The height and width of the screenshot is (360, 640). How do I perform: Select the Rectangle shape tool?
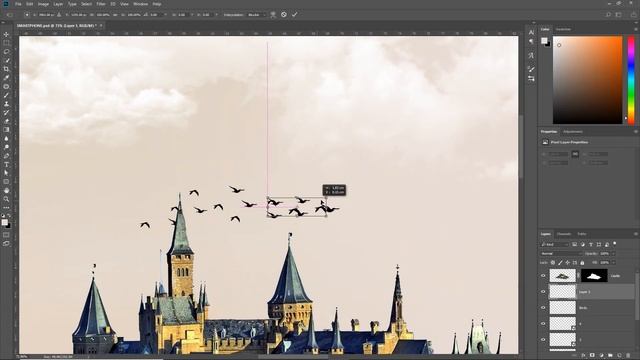click(6, 182)
